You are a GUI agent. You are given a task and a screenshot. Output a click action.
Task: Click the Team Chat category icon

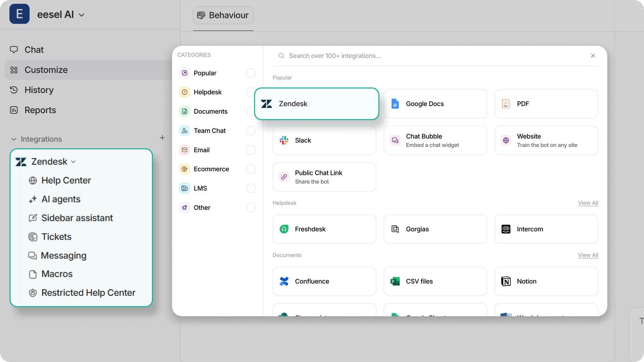point(185,131)
